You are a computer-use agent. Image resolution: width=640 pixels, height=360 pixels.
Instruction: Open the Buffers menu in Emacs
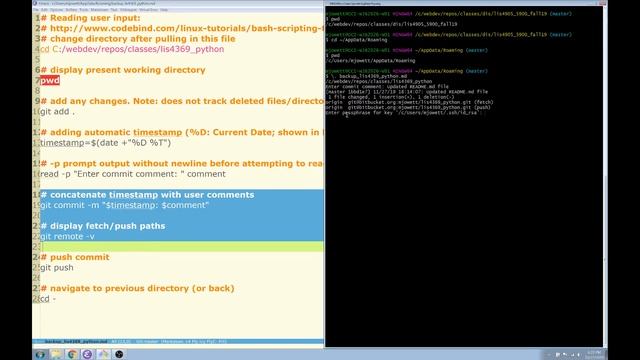click(x=71, y=10)
